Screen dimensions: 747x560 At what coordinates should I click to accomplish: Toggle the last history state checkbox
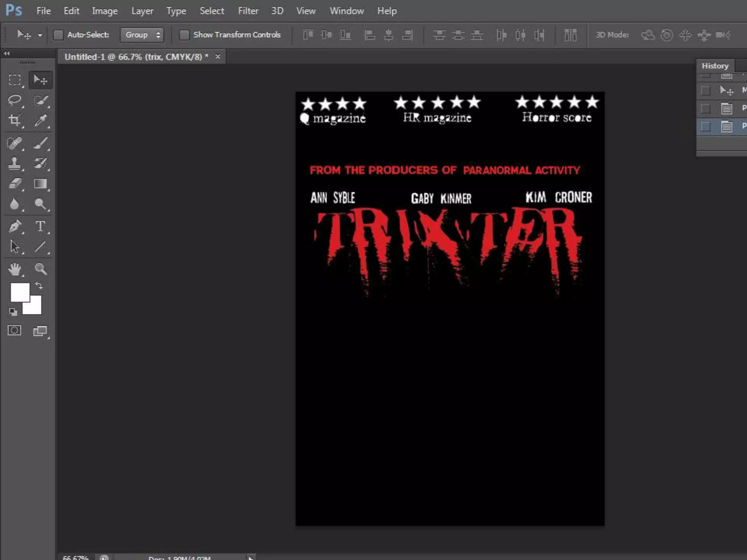pos(706,127)
